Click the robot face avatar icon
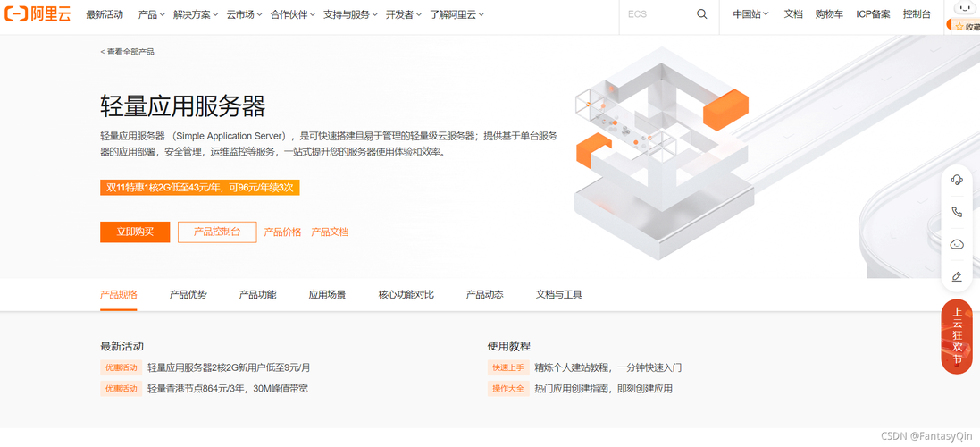Screen dimensions: 980x447 pos(967,8)
